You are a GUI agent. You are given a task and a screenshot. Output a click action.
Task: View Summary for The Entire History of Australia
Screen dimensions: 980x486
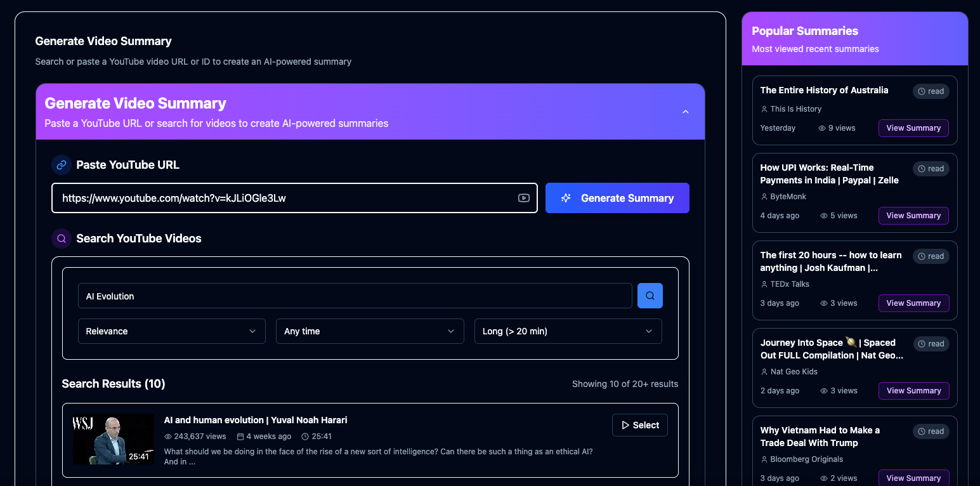[913, 128]
